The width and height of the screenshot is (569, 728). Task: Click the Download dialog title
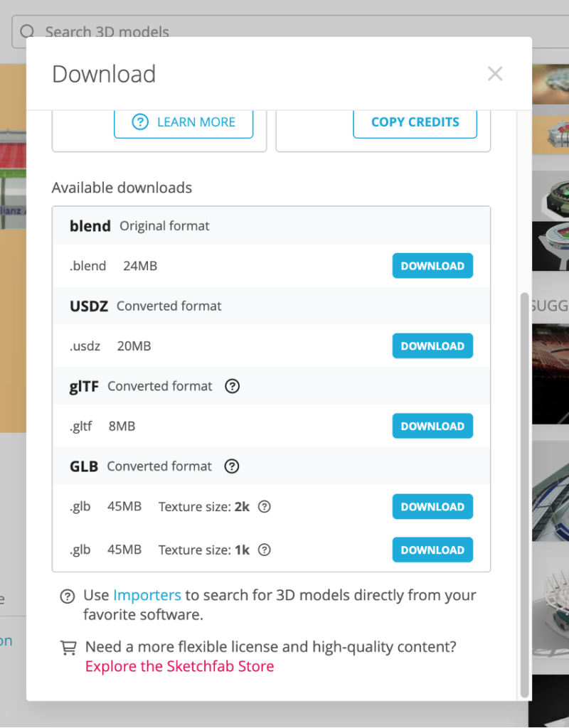click(104, 74)
